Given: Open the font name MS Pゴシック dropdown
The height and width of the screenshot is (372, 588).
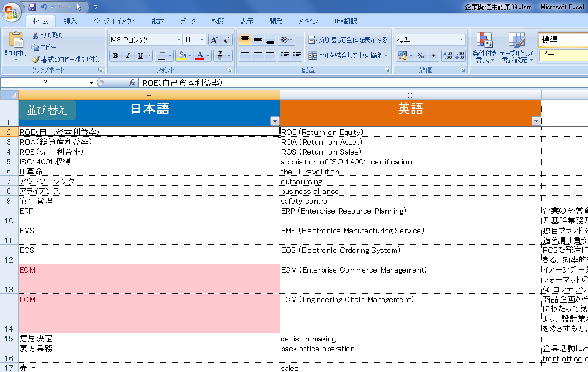Looking at the screenshot, I should [179, 40].
